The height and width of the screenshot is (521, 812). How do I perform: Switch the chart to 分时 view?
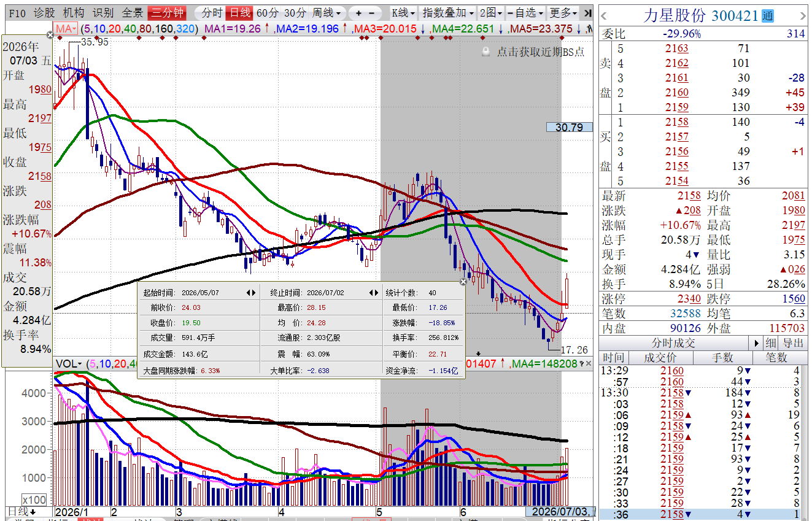click(x=212, y=13)
